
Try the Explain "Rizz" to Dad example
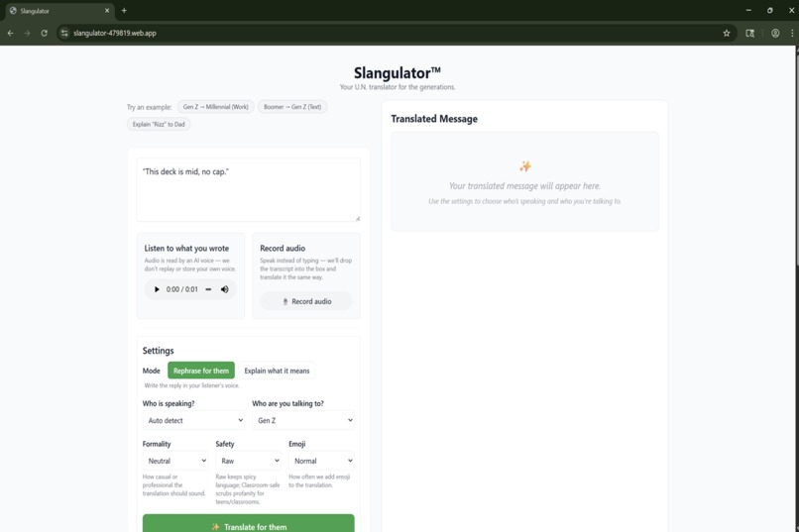159,124
